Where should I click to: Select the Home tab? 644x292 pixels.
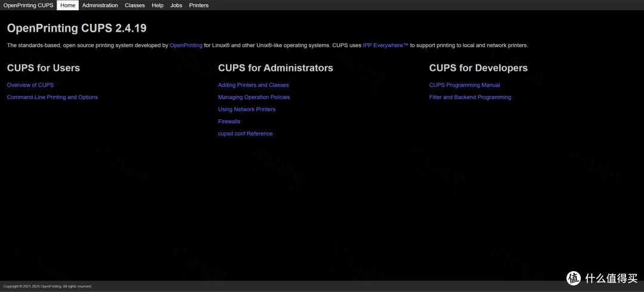(68, 5)
